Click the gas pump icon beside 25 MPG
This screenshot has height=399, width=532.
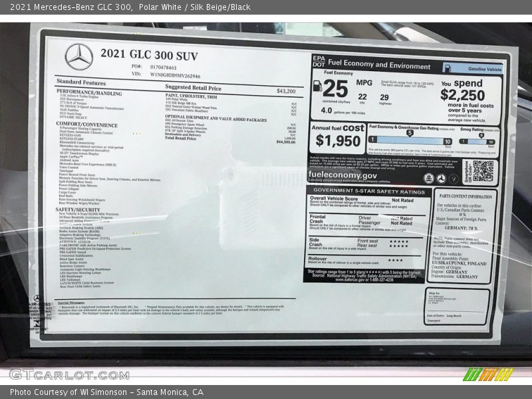point(317,86)
